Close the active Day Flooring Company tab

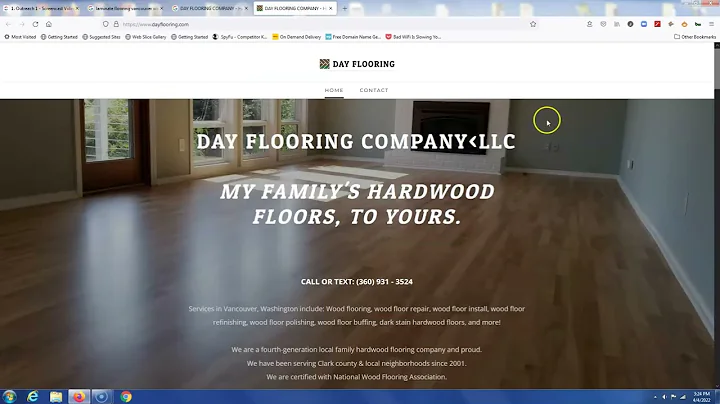(x=331, y=8)
